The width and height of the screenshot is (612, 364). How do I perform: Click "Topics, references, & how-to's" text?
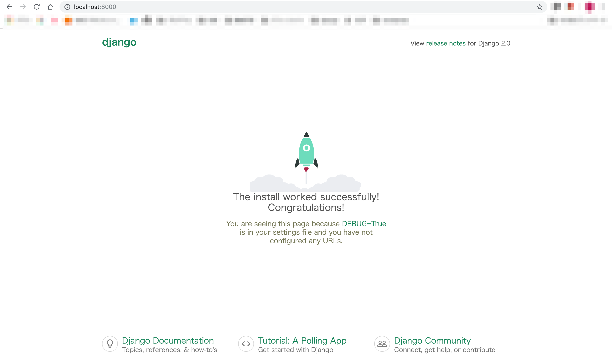point(169,350)
